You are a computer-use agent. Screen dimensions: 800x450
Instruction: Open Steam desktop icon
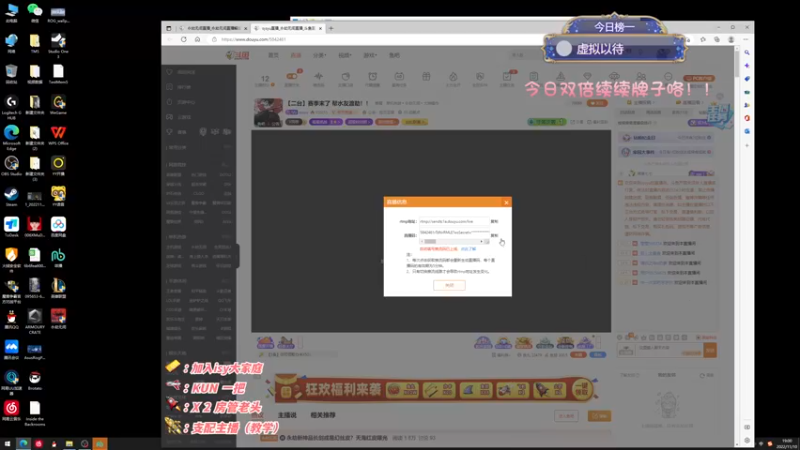pyautogui.click(x=11, y=196)
